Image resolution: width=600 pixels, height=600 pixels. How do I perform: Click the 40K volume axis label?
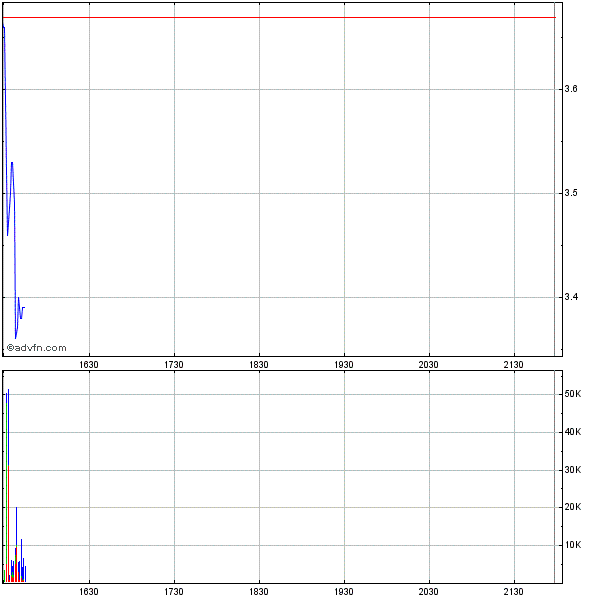click(572, 432)
